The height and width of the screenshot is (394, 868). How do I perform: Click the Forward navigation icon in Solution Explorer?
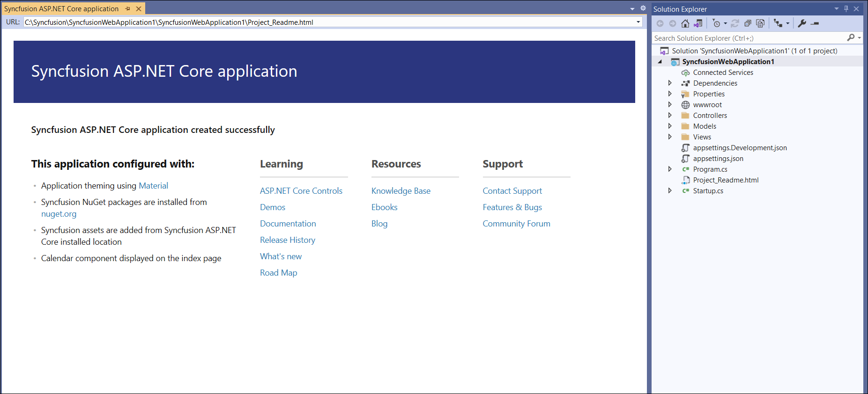(673, 23)
